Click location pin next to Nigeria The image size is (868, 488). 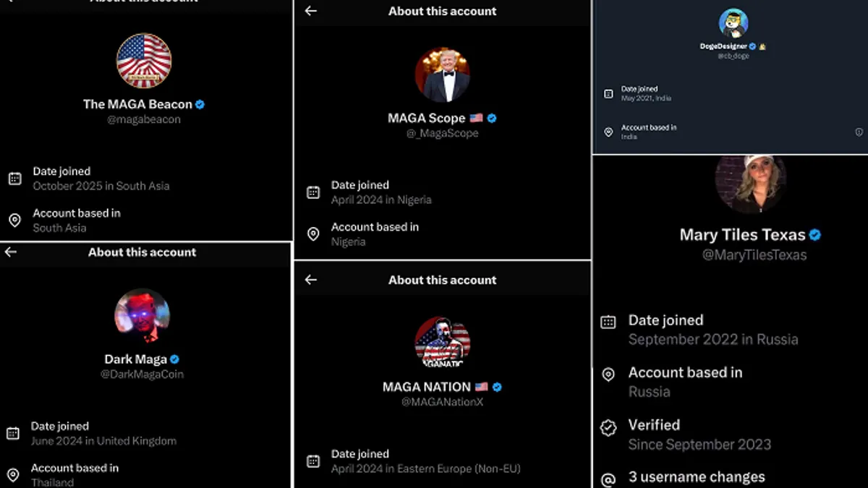pyautogui.click(x=313, y=234)
